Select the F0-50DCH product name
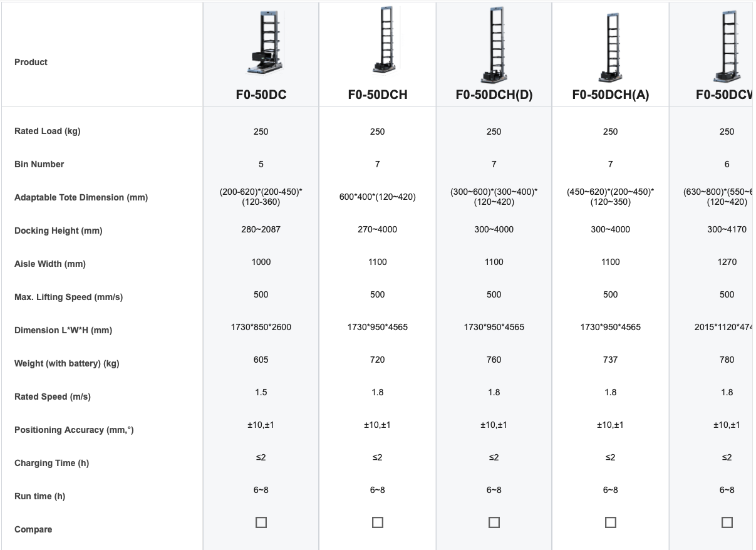This screenshot has height=550, width=756. [x=378, y=95]
